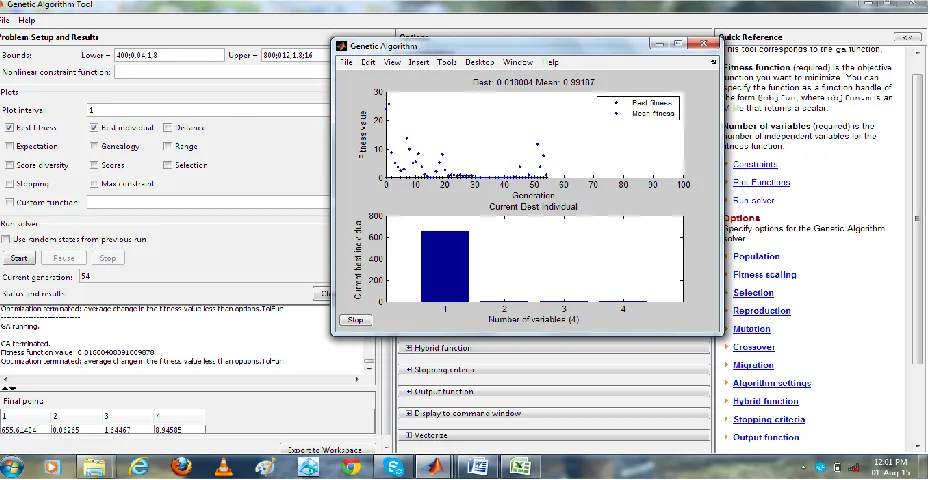This screenshot has width=930, height=480.
Task: Show hidden system tray icons arrow
Action: point(804,468)
